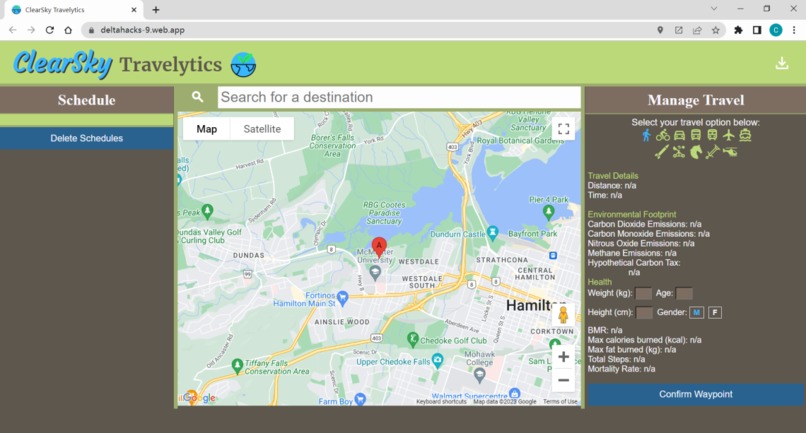Click the Google logo on map
Screen dimensions: 806x433
click(199, 398)
